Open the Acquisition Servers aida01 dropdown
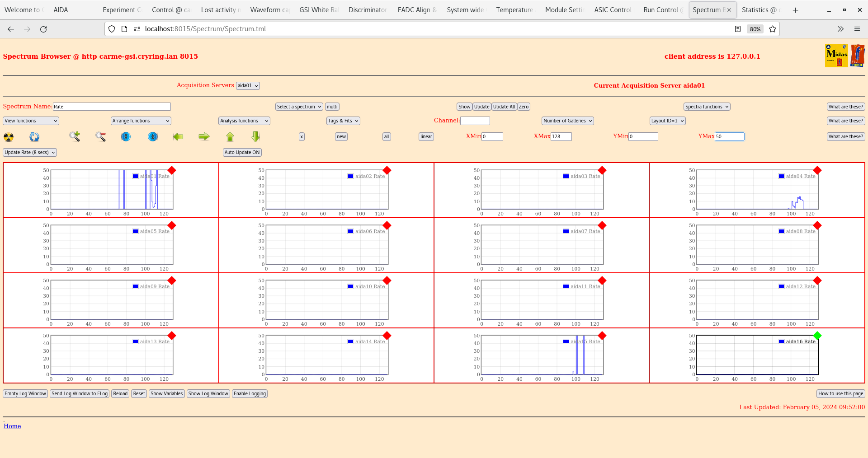The image size is (868, 458). (x=247, y=86)
